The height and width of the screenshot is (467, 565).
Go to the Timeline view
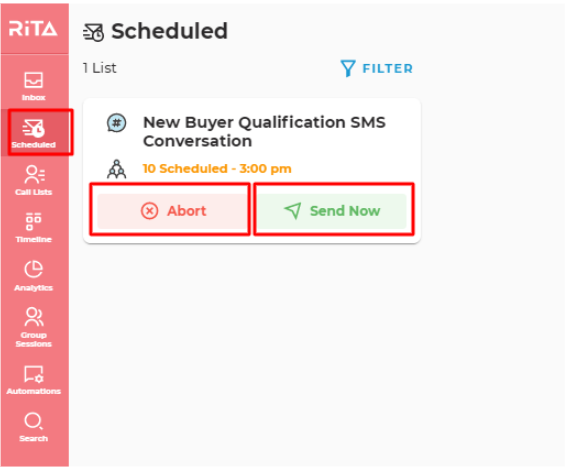pos(34,228)
